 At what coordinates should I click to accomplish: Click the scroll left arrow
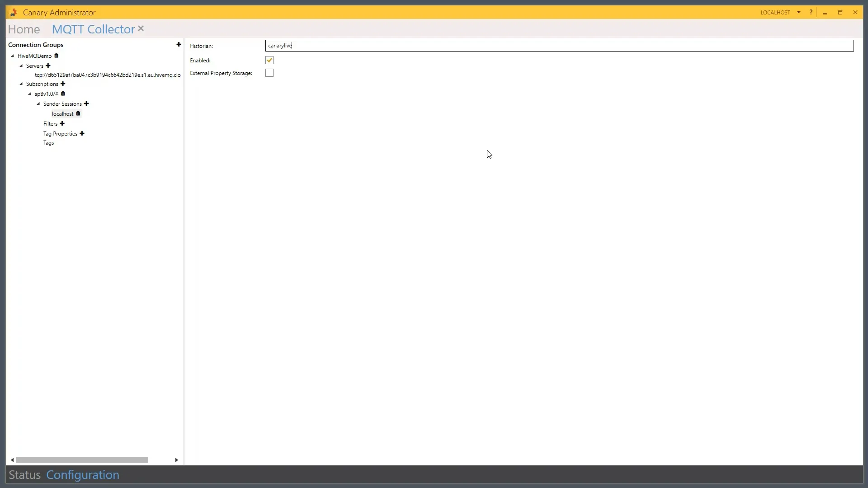pos(12,460)
